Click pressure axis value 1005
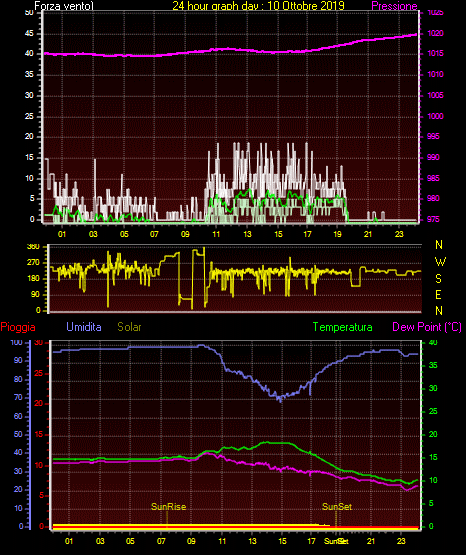466x555 pixels. (x=436, y=95)
